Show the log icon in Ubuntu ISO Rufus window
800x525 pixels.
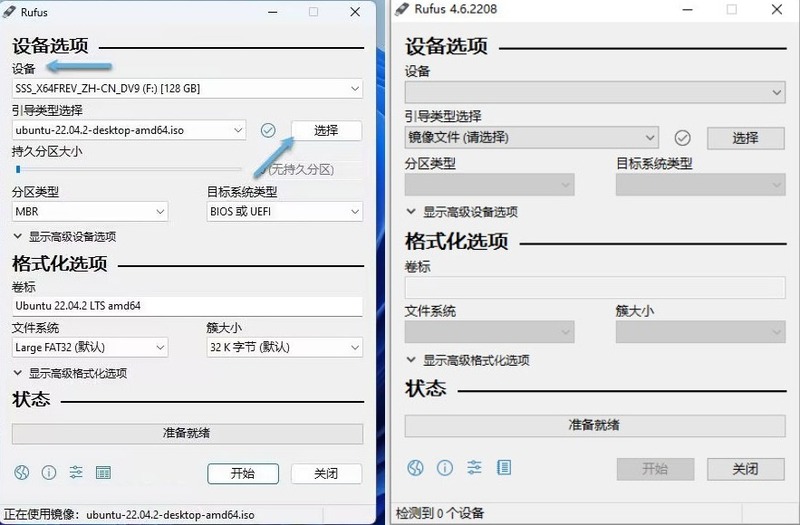pos(103,472)
